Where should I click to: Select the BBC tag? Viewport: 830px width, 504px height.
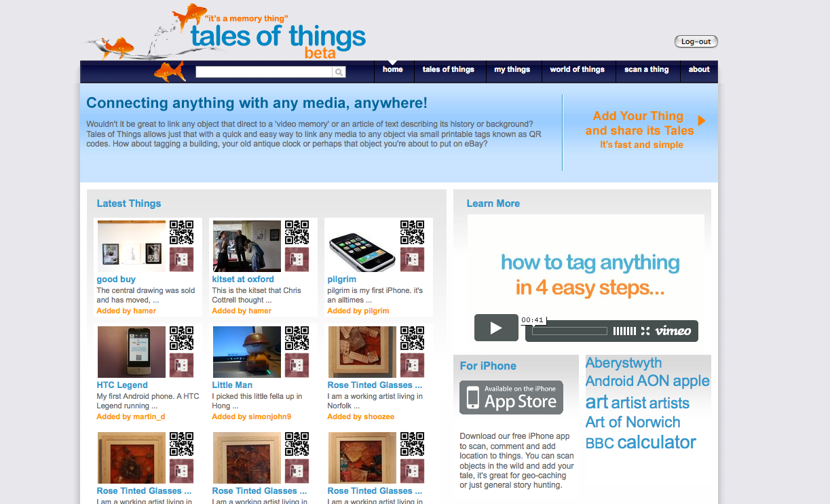click(x=600, y=444)
